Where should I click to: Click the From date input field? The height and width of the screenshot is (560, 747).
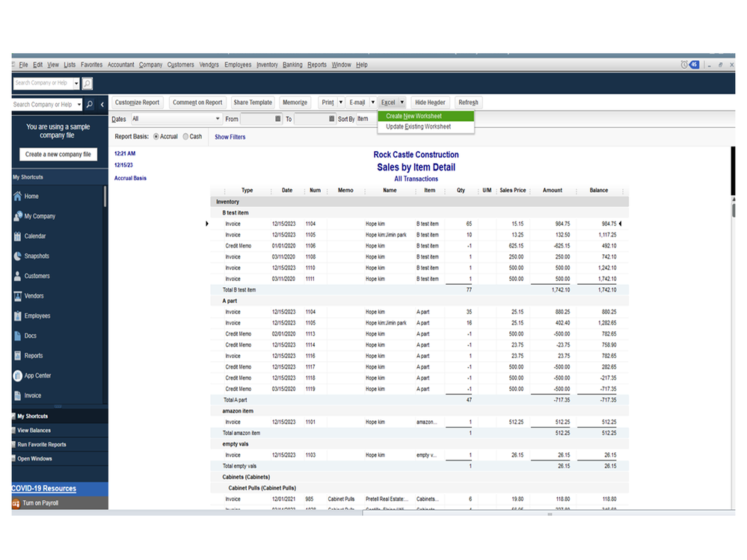pyautogui.click(x=258, y=119)
